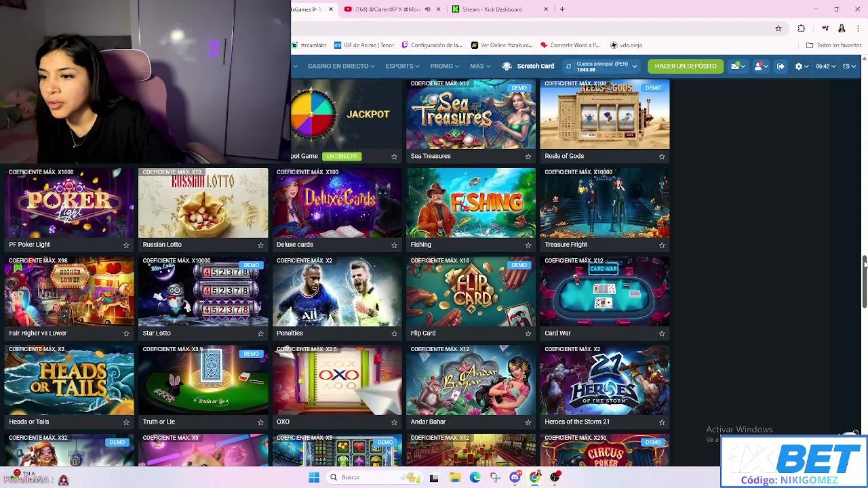Open the Windows Start menu
The image size is (868, 488).
tap(314, 478)
